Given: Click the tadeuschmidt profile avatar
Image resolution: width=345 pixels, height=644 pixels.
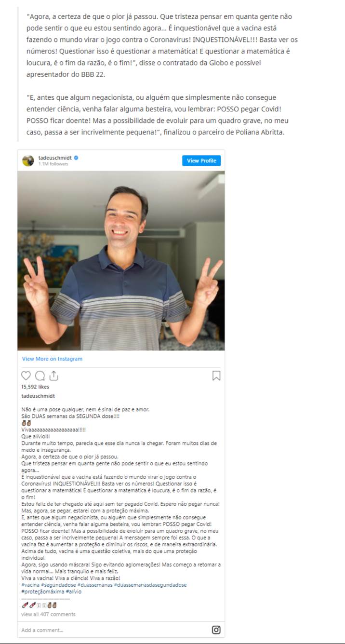Looking at the screenshot, I should click(28, 161).
